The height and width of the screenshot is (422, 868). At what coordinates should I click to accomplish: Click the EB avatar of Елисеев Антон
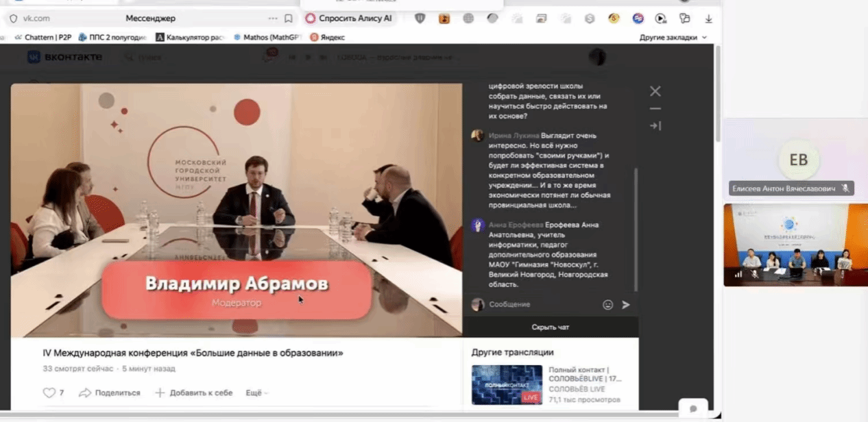click(799, 160)
